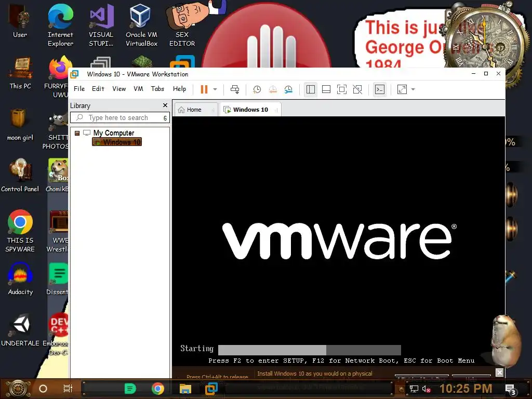Open the User desktop icon

20,21
